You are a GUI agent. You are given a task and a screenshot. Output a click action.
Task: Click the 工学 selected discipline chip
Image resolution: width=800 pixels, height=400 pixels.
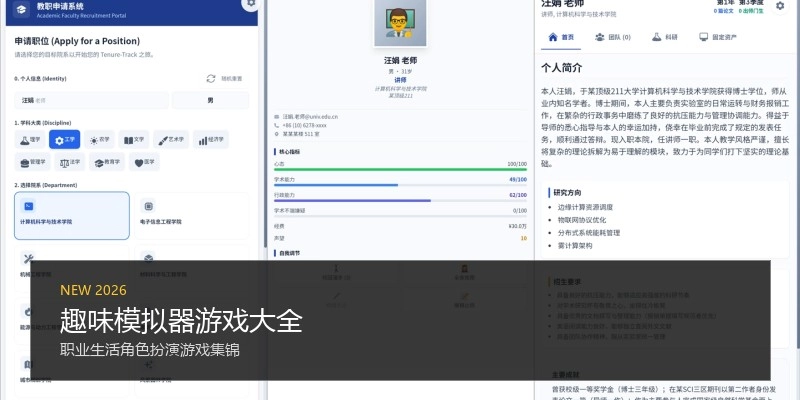pyautogui.click(x=64, y=139)
